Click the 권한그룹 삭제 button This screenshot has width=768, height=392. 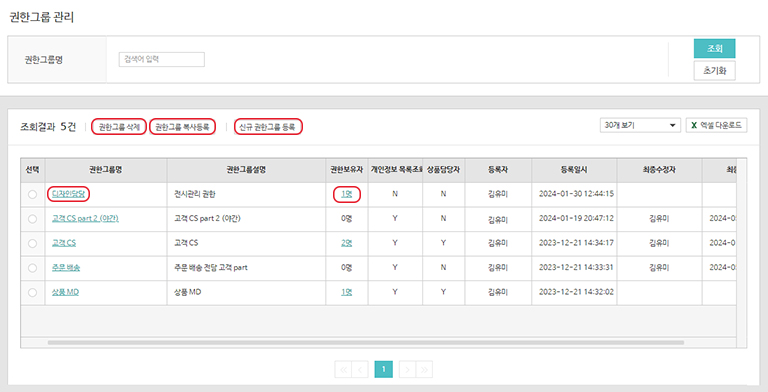119,127
